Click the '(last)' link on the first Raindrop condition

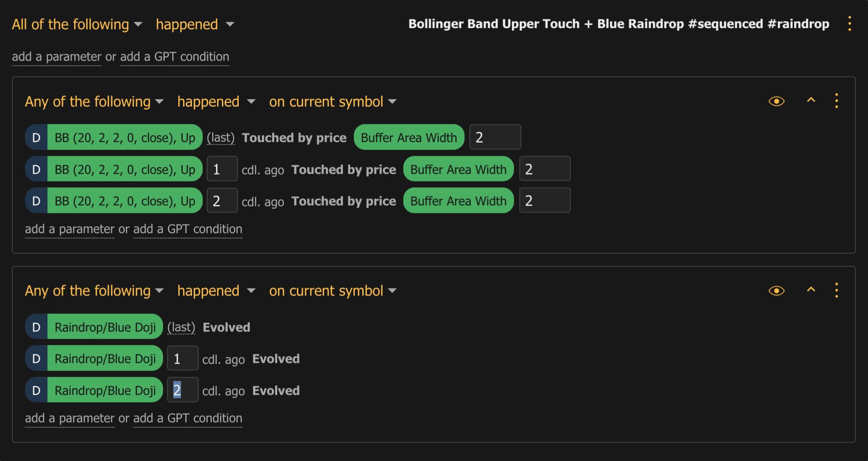(x=181, y=327)
